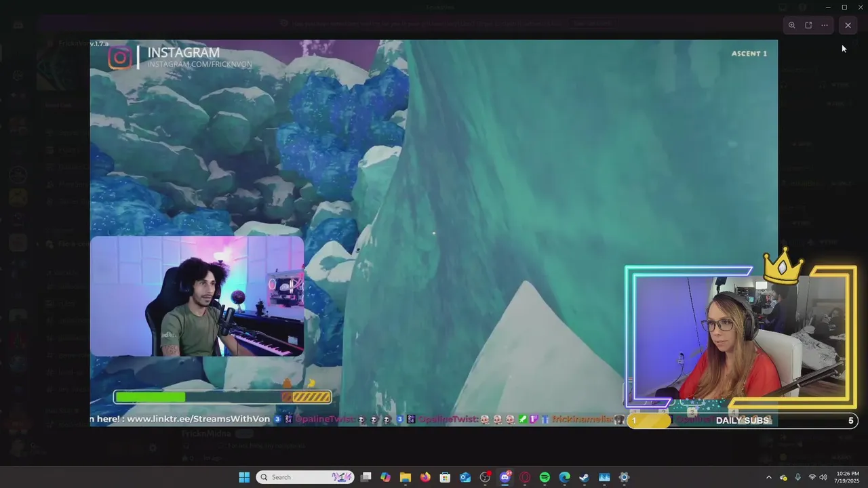868x488 pixels.
Task: Open Opera browser from the taskbar
Action: [x=525, y=477]
